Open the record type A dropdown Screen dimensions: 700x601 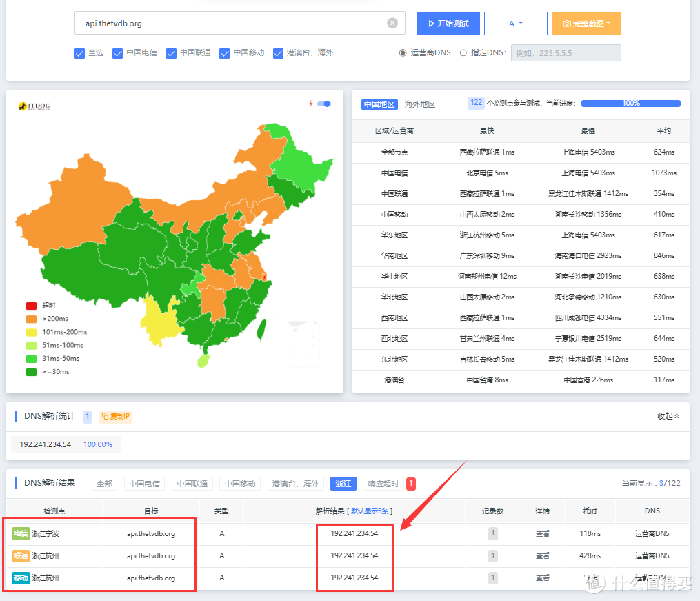pos(515,23)
